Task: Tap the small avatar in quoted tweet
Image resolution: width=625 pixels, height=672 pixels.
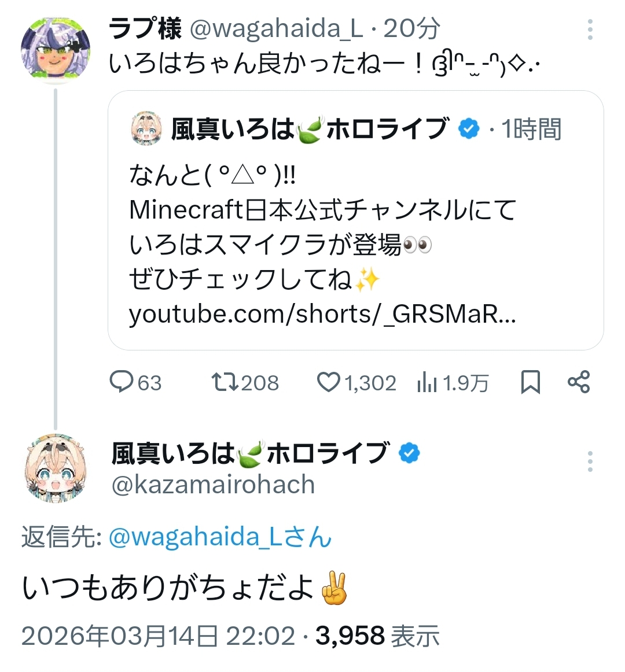Action: coord(147,129)
